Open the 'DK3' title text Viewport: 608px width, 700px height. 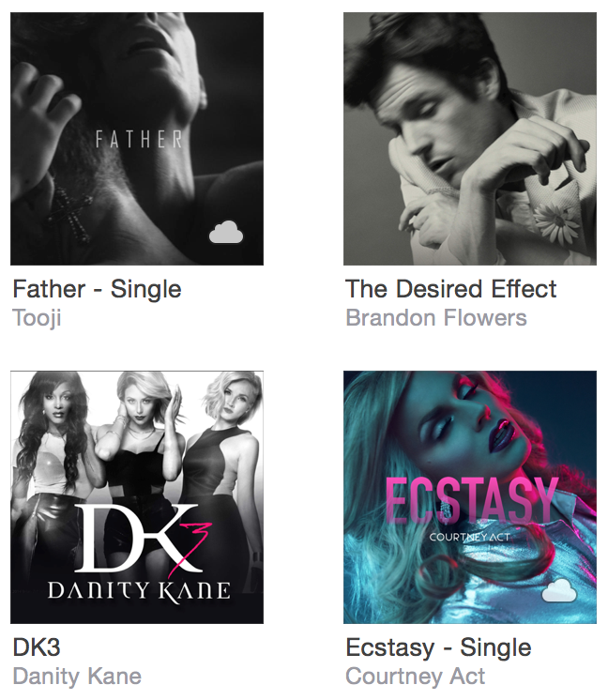tap(37, 647)
